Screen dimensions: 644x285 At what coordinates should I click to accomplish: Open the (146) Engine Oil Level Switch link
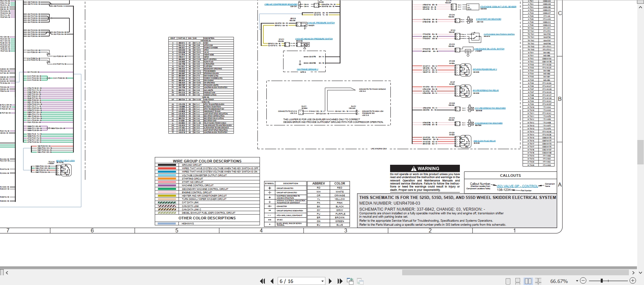pos(489,49)
